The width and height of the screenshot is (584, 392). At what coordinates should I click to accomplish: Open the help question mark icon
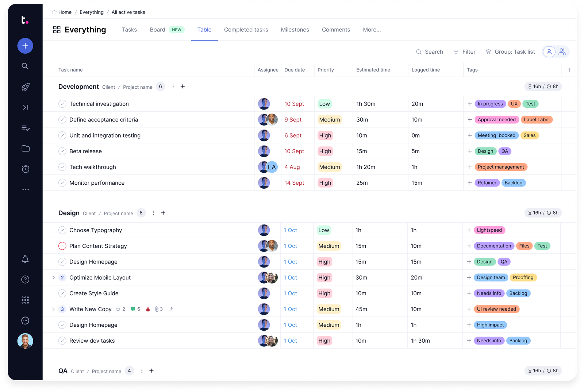[x=25, y=280]
